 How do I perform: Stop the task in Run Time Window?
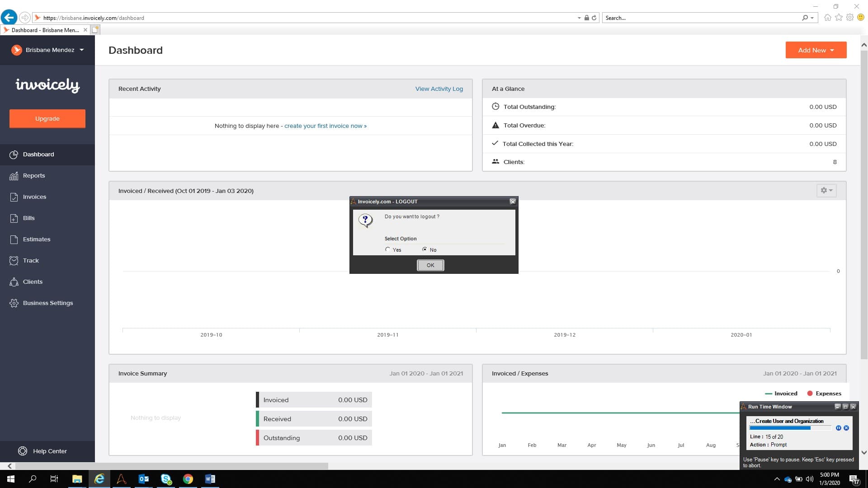[846, 428]
